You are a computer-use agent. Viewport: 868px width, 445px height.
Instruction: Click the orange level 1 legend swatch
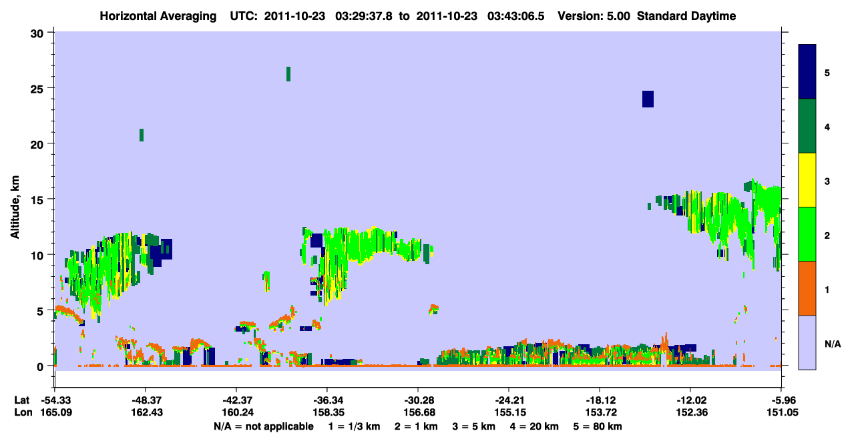point(807,288)
